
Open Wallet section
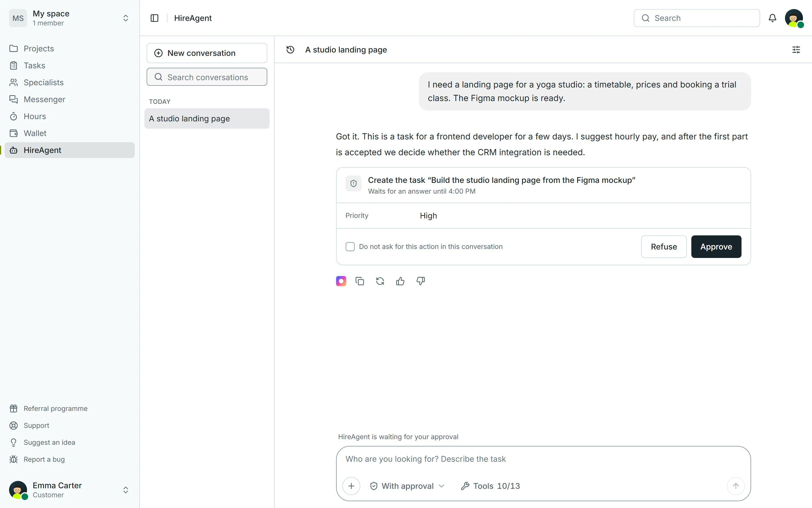pyautogui.click(x=69, y=133)
